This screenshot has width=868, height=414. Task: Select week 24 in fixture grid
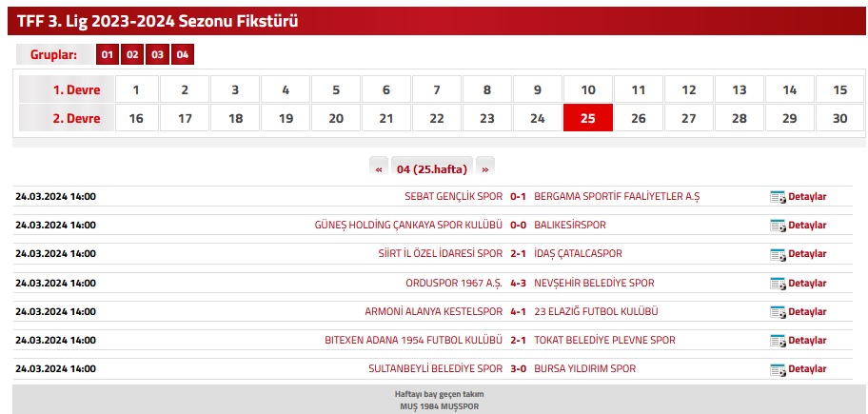(538, 118)
